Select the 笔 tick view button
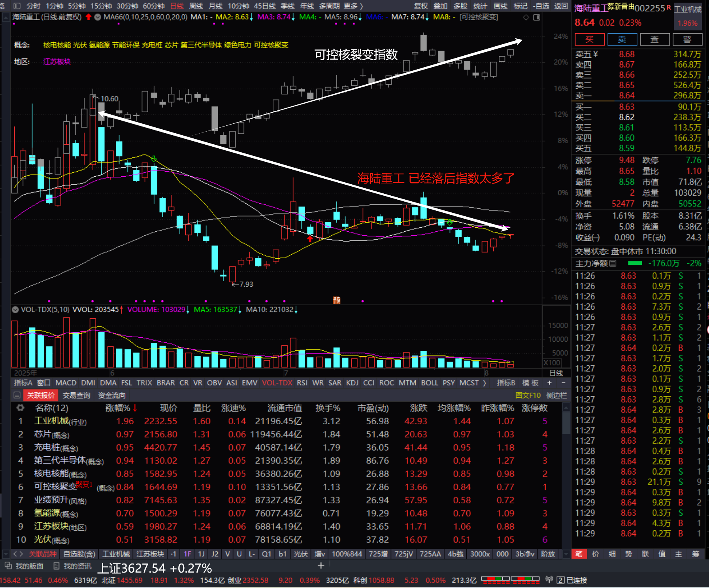The width and height of the screenshot is (709, 588). tap(579, 554)
